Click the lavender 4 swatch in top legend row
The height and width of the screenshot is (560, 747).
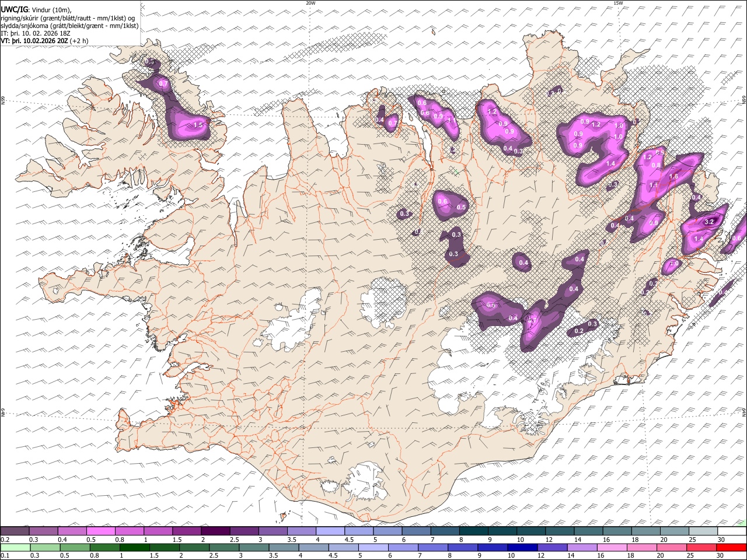coord(330,531)
